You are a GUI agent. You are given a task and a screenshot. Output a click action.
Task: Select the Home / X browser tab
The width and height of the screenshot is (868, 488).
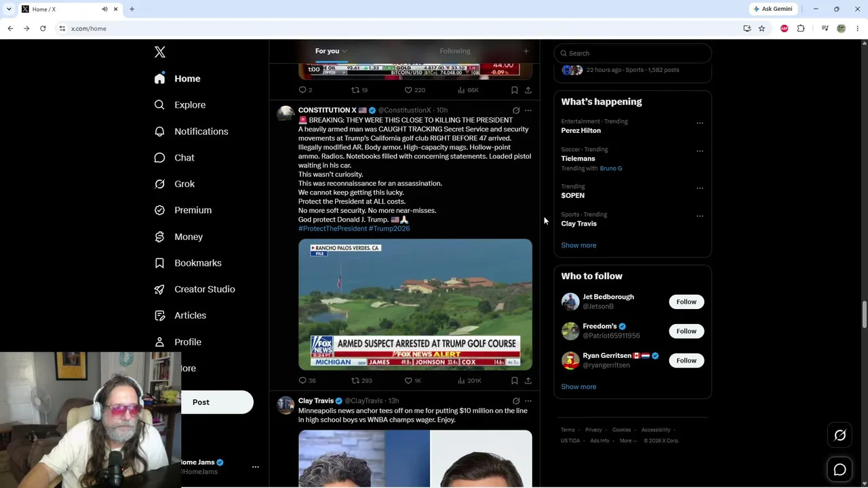tap(69, 9)
